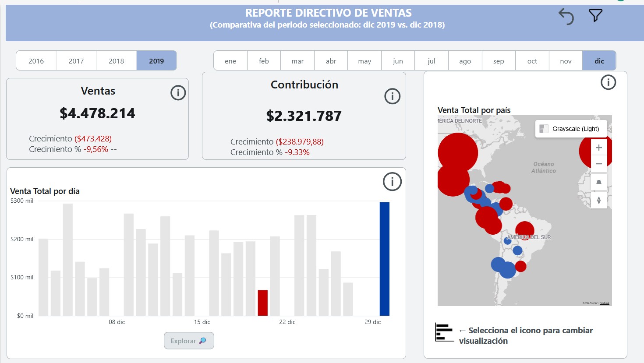Click Selecciona el icono para cambiar visualización text
The image size is (644, 363).
point(526,336)
